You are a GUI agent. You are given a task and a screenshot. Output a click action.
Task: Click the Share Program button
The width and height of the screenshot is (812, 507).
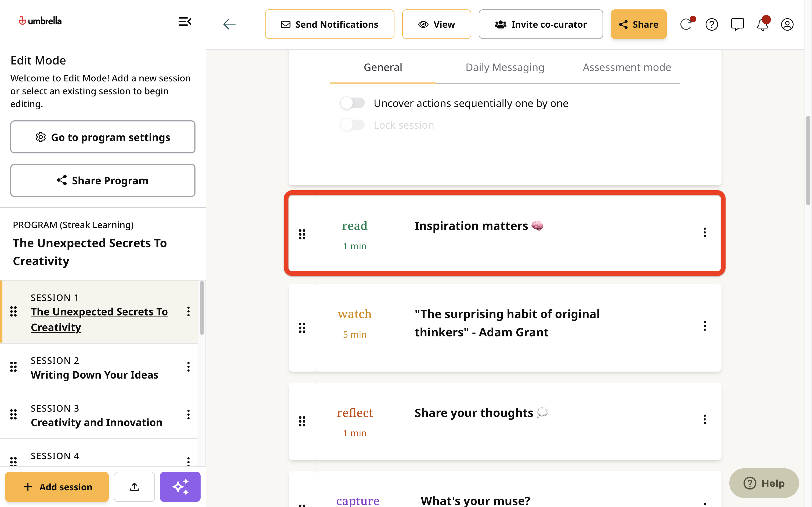(103, 180)
